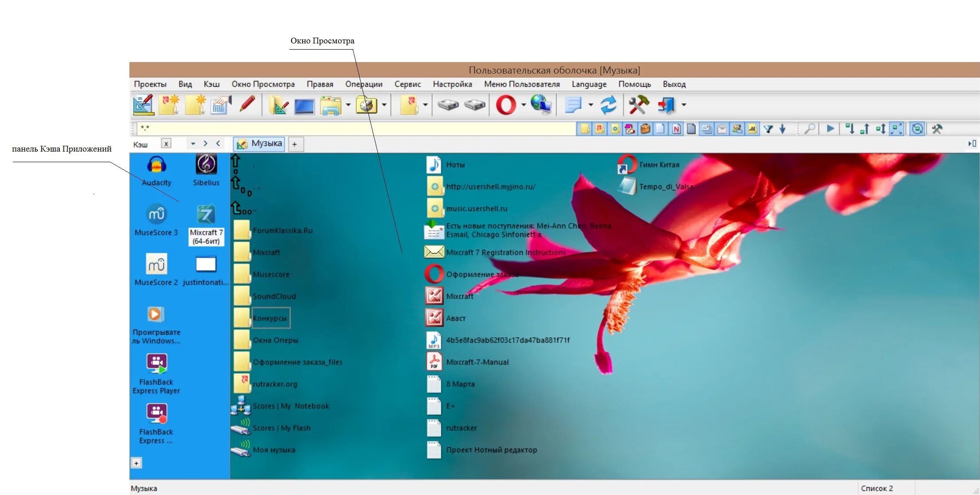This screenshot has width=980, height=495.
Task: Expand the Кэш panel dropdown arrow
Action: (x=193, y=144)
